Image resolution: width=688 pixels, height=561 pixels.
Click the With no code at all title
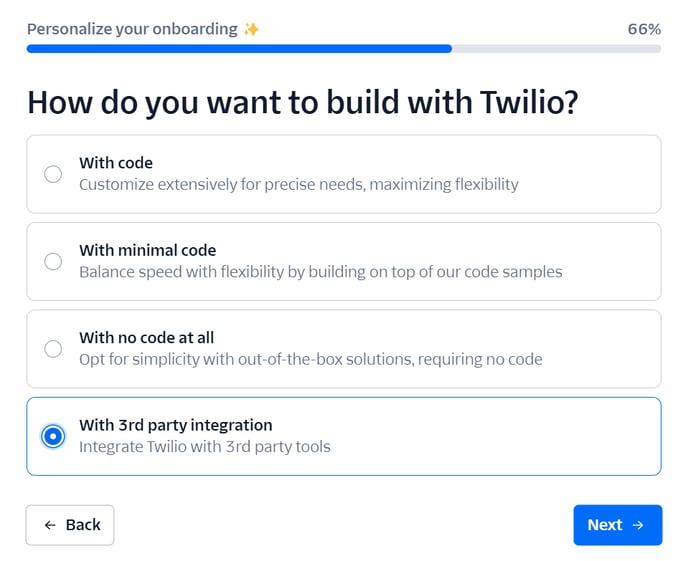(x=147, y=337)
